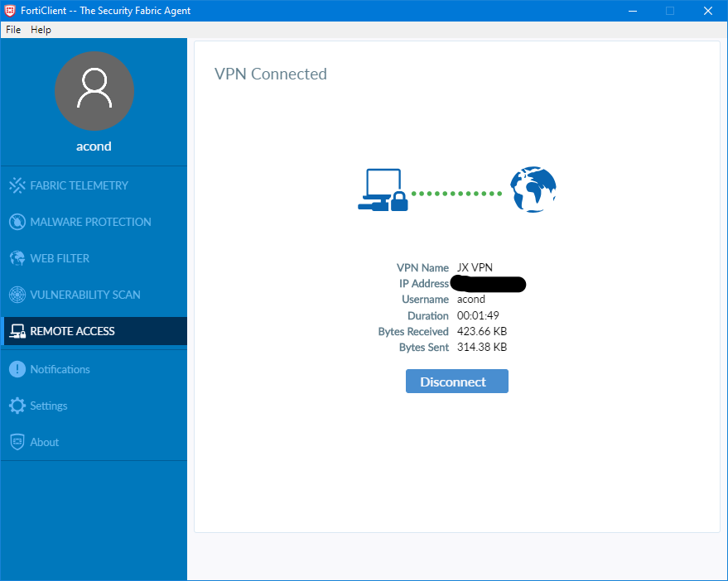Open the File menu
Screen dimensions: 728x581
click(x=13, y=30)
